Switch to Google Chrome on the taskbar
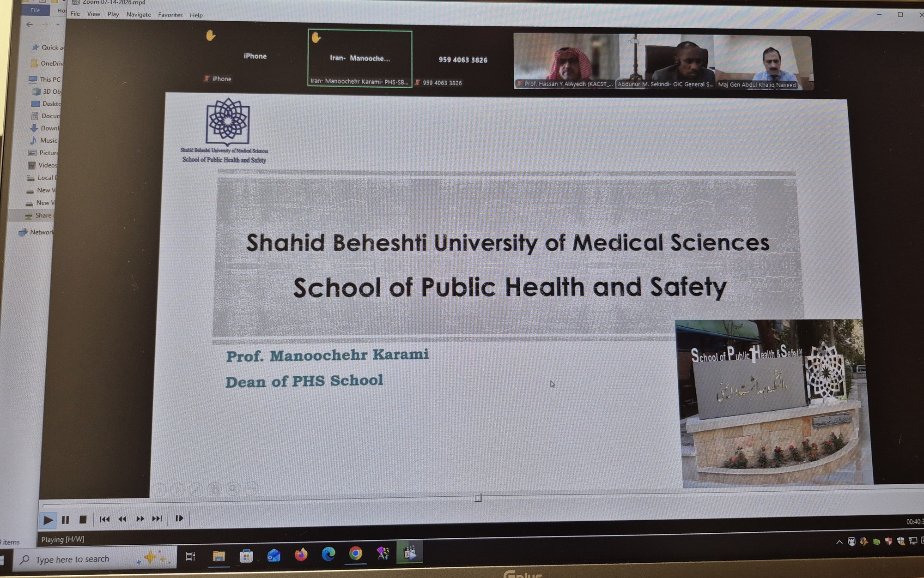The image size is (924, 578). 356,553
